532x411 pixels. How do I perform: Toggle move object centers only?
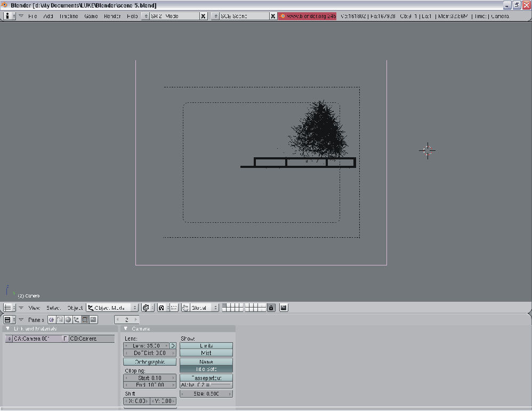point(174,308)
